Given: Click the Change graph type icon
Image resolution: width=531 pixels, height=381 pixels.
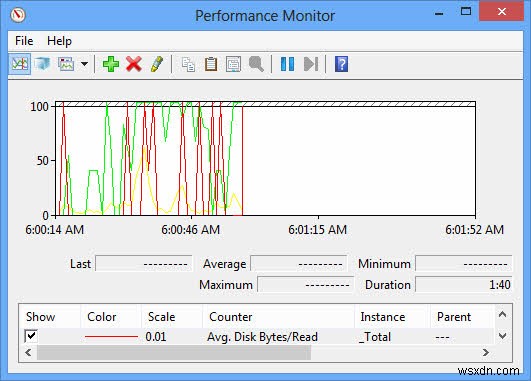Looking at the screenshot, I should (66, 64).
